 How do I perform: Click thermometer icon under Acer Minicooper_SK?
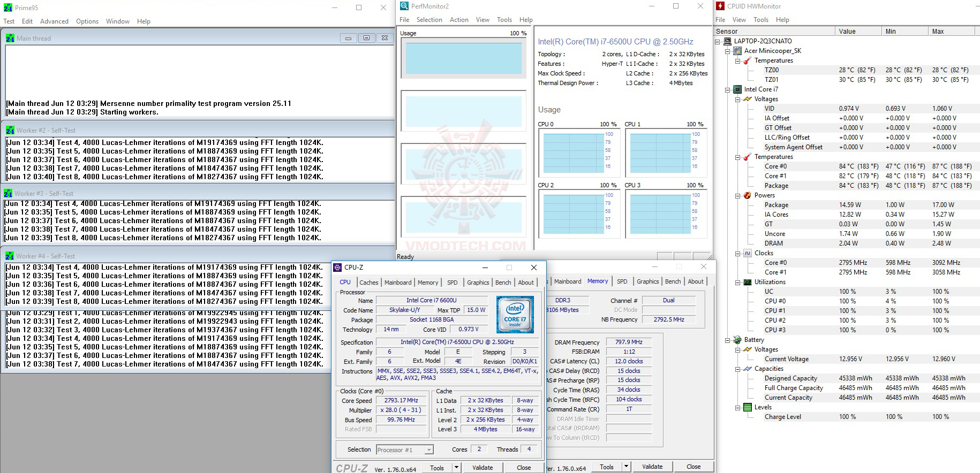pos(748,60)
